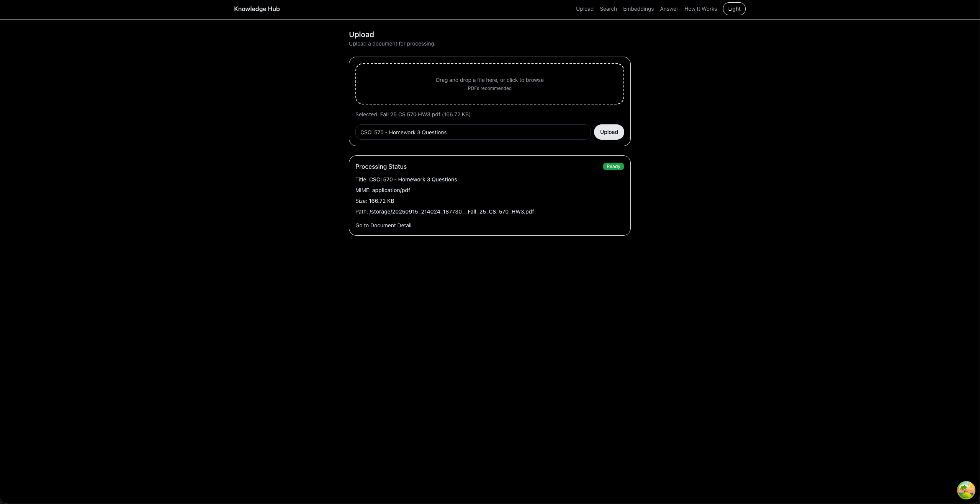The image size is (980, 504).
Task: Open the Search page
Action: coord(608,8)
